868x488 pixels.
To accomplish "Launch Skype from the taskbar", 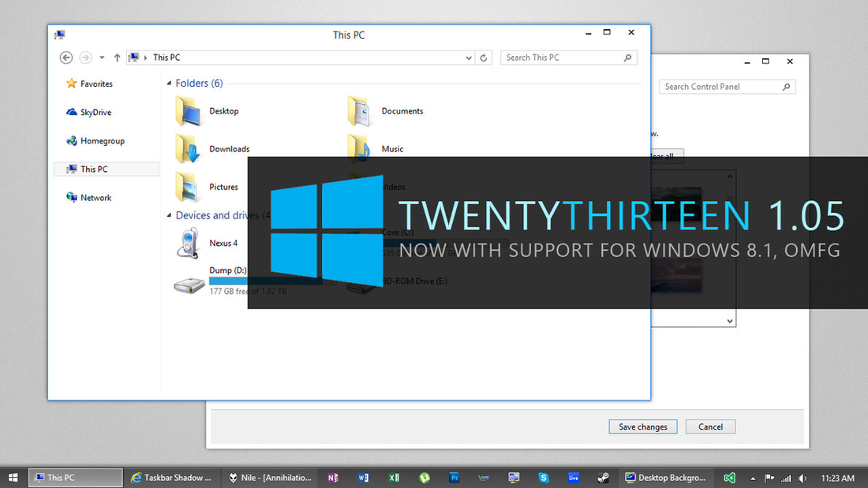I will click(544, 478).
